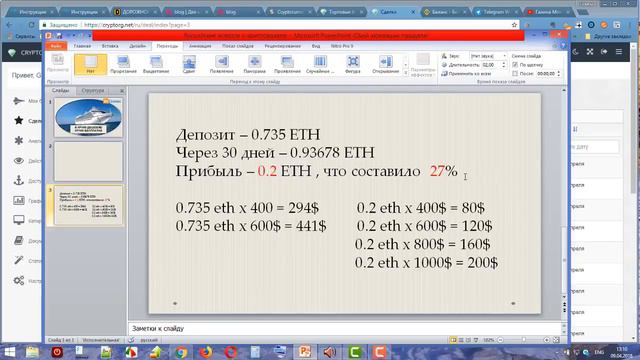Apply the 'Фигура' (Shape) transition
640x360 pixels.
353,64
